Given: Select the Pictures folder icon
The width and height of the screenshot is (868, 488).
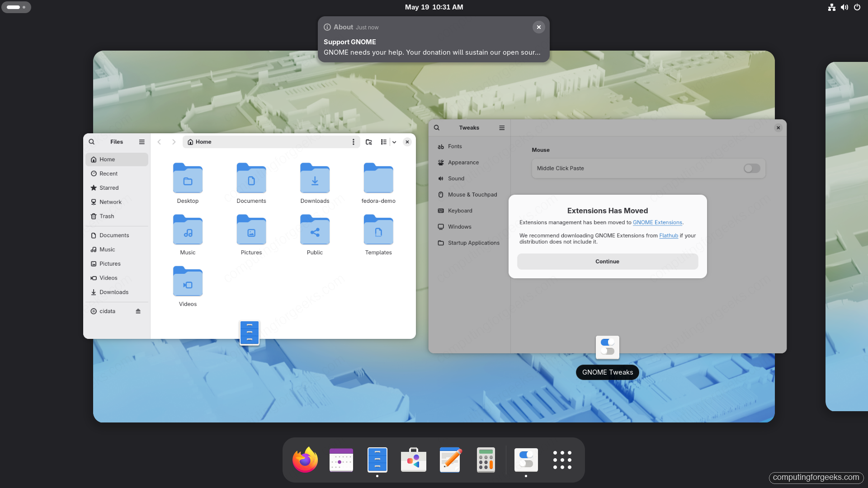Looking at the screenshot, I should tap(251, 230).
